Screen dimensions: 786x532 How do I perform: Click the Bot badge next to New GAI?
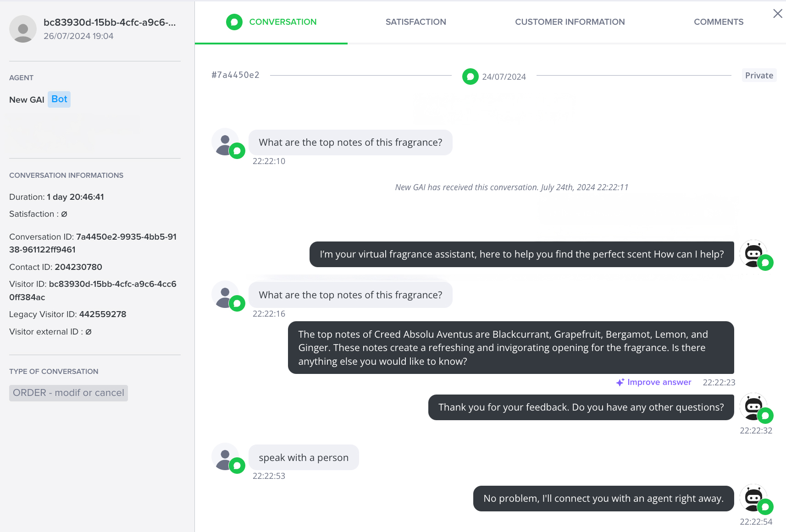pos(59,99)
